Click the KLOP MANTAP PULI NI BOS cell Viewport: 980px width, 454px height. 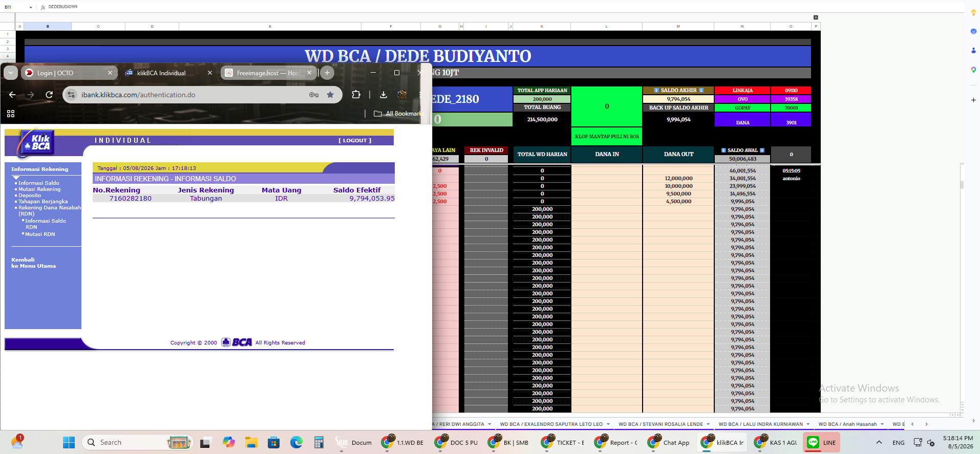pos(607,137)
